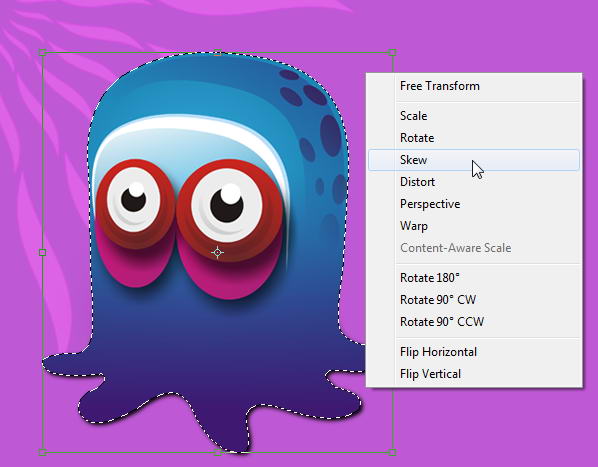Image resolution: width=598 pixels, height=467 pixels.
Task: Click the top-right transform handle
Action: click(x=392, y=53)
